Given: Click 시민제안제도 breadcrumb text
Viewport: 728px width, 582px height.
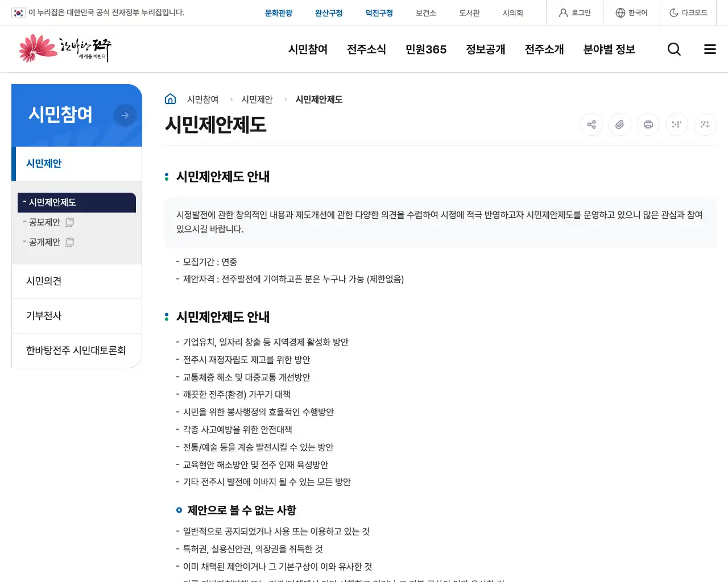Looking at the screenshot, I should pyautogui.click(x=318, y=99).
